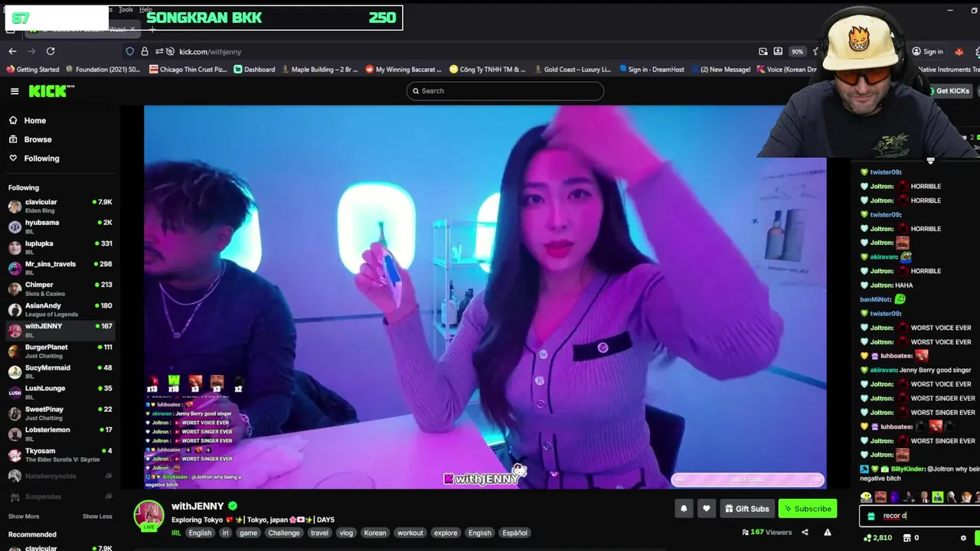The width and height of the screenshot is (980, 551).
Task: Click the notification bell for withJENNY
Action: (x=684, y=509)
